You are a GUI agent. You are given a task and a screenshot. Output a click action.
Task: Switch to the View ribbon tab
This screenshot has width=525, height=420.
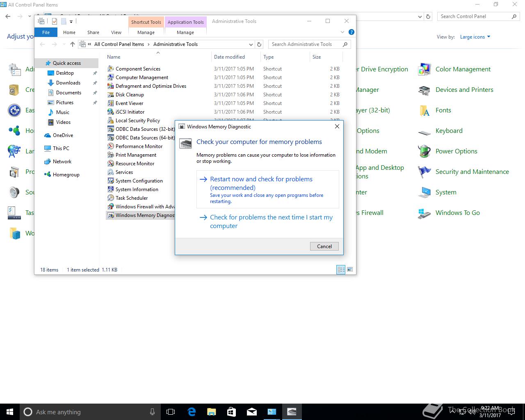tap(116, 32)
